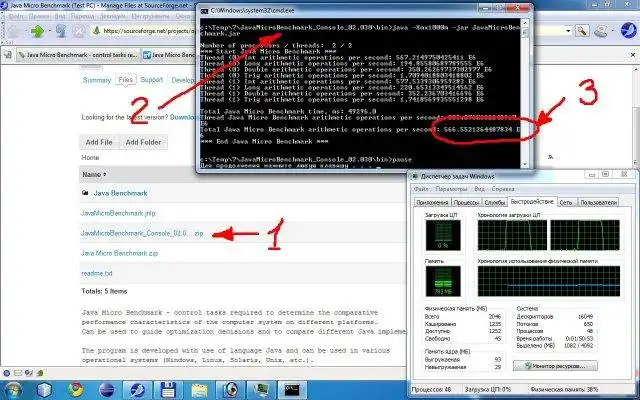
Task: Open SourceForge Summary page tab
Action: 97,80
